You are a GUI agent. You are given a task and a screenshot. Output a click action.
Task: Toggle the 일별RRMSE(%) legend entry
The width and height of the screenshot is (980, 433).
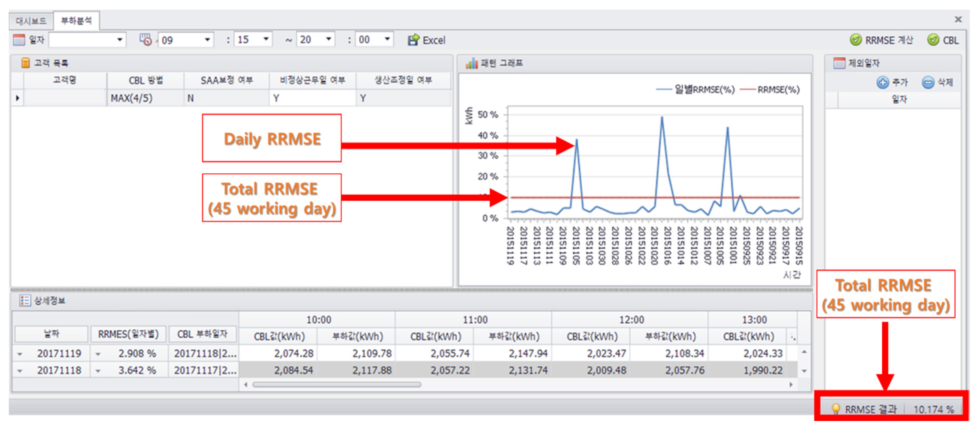tap(695, 90)
